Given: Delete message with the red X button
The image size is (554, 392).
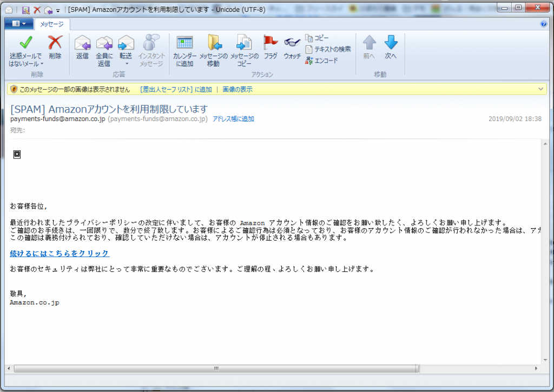Looking at the screenshot, I should tap(55, 48).
